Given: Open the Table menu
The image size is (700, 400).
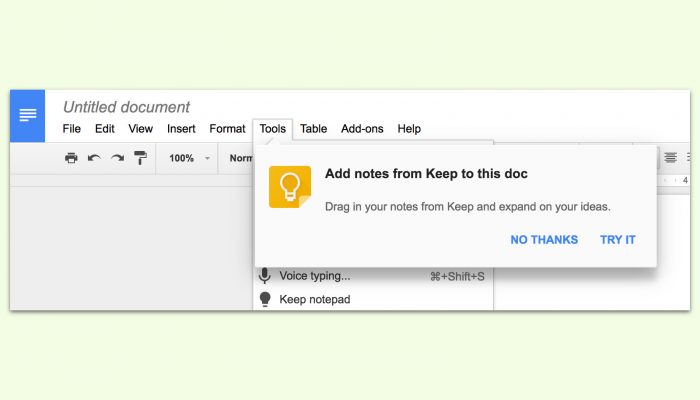Looking at the screenshot, I should coord(313,129).
